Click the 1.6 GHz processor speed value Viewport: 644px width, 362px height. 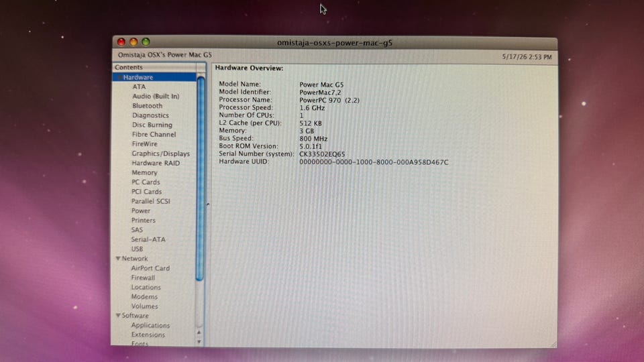coord(312,108)
